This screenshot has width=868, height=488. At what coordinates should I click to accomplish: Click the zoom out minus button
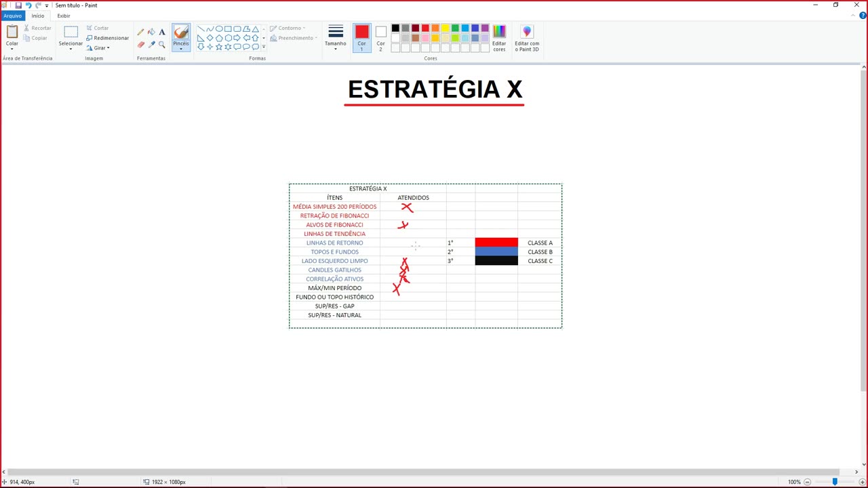click(x=807, y=482)
